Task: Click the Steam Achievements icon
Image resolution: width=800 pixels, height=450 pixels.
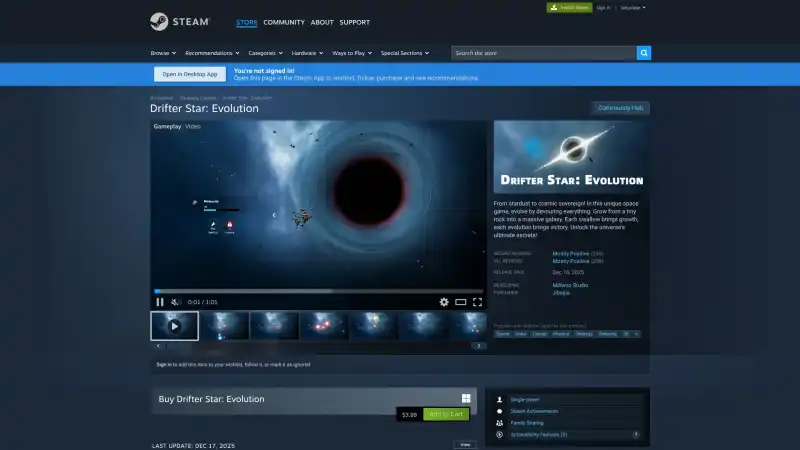Action: [x=499, y=411]
